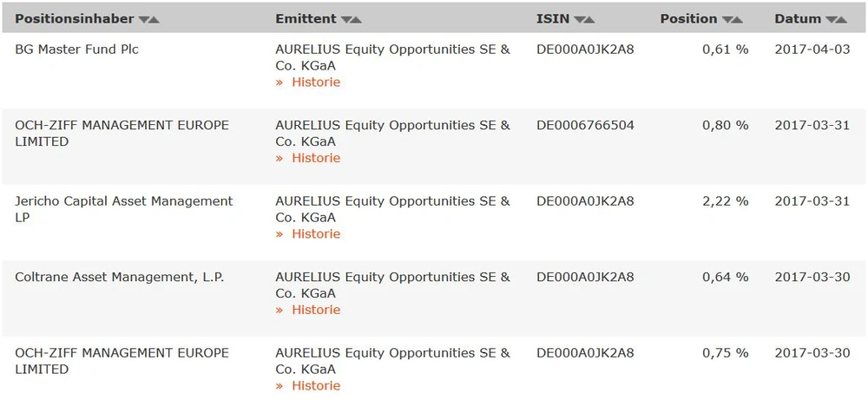Open Historie for the OCH-ZIFF 0,80 % row
Viewport: 868px width, 413px height.
tap(315, 158)
